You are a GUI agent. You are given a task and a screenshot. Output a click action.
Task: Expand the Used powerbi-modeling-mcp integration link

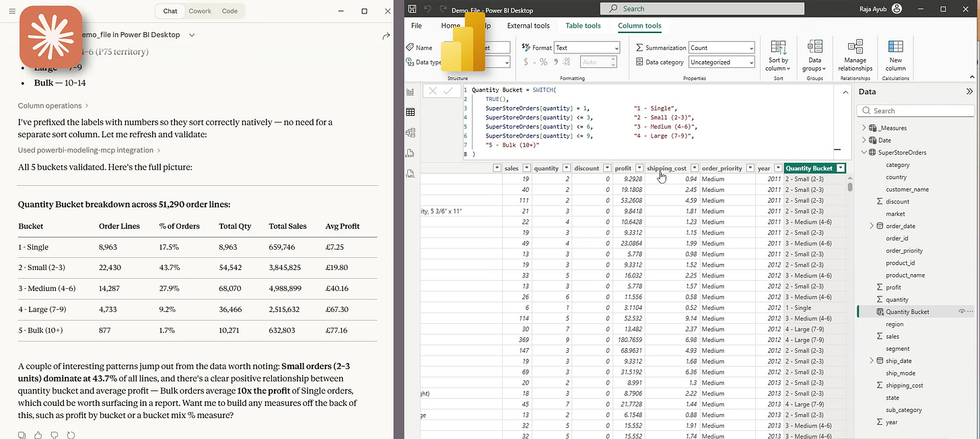point(90,150)
